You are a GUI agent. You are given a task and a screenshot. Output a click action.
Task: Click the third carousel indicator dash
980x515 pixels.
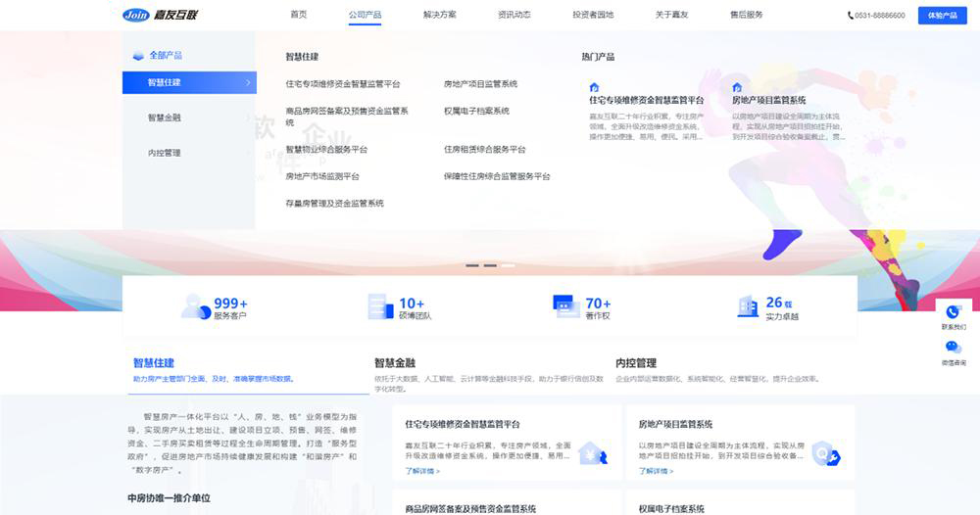508,265
